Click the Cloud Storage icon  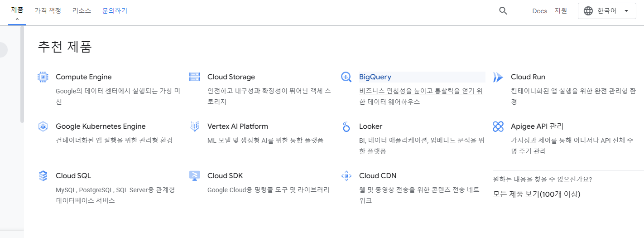(195, 77)
